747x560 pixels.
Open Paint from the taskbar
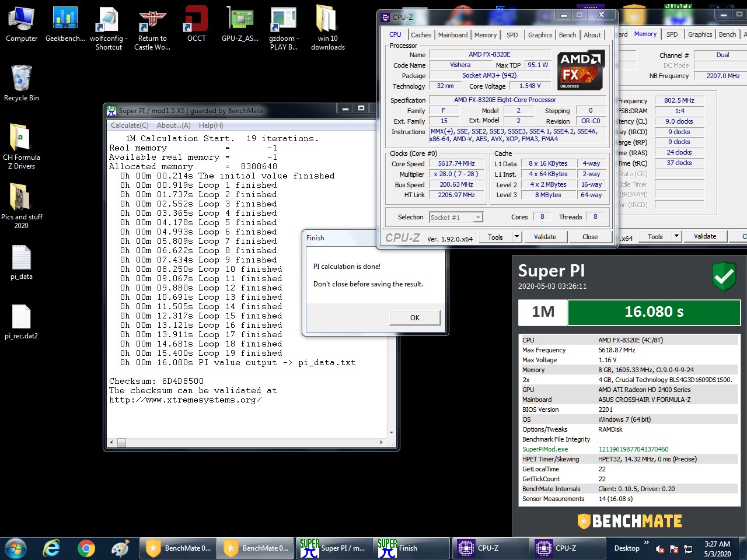click(x=120, y=548)
